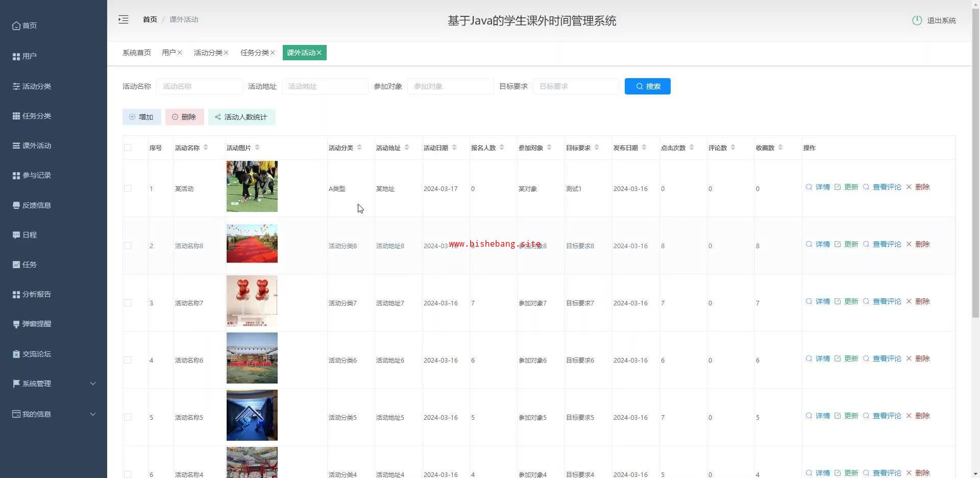Collapse the sidebar with the hamburger icon
This screenshot has width=980, height=478.
124,19
